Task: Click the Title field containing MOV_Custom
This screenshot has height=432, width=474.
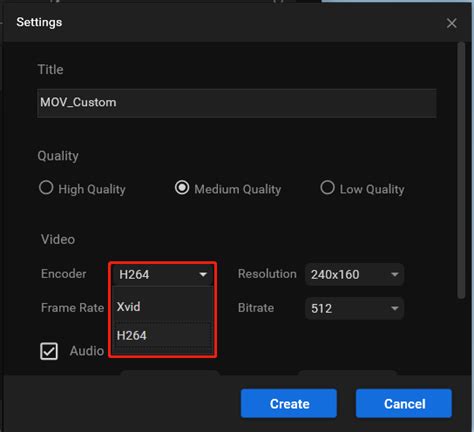Action: [x=236, y=103]
